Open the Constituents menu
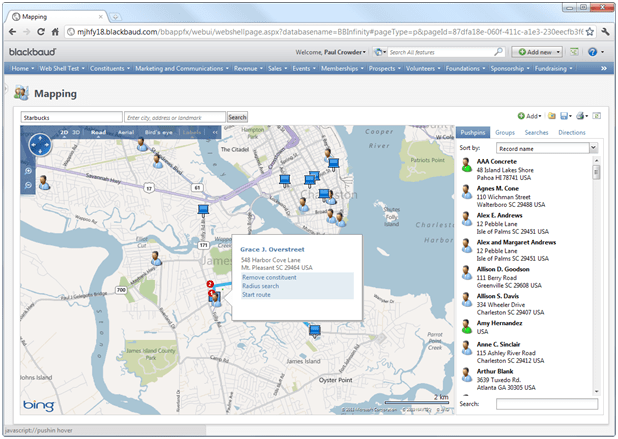This screenshot has height=439, width=618. coord(110,69)
